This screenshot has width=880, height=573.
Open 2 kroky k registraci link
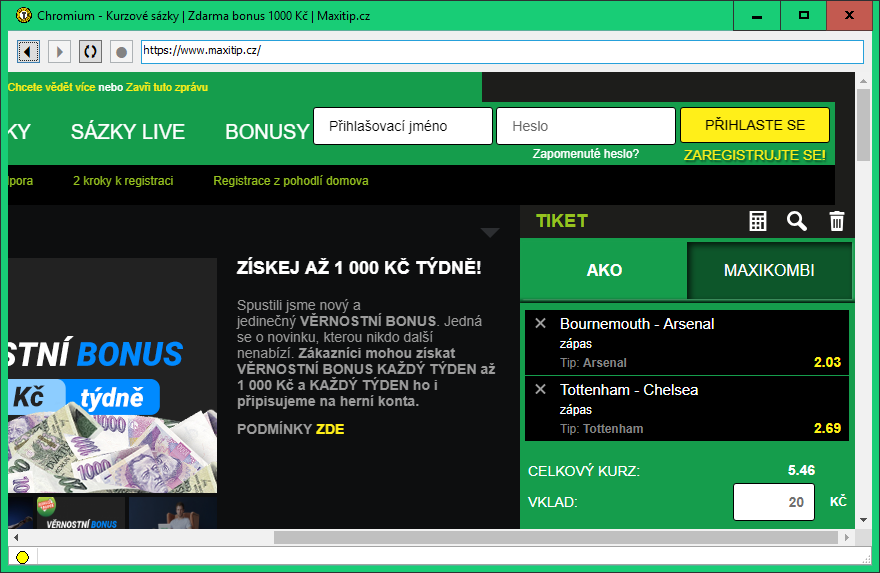pos(123,181)
